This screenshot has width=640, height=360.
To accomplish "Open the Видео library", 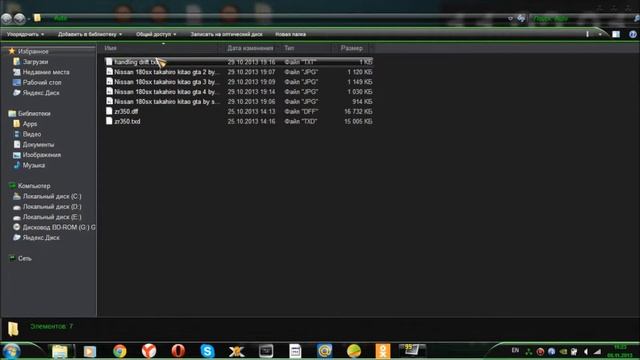I will 31,134.
